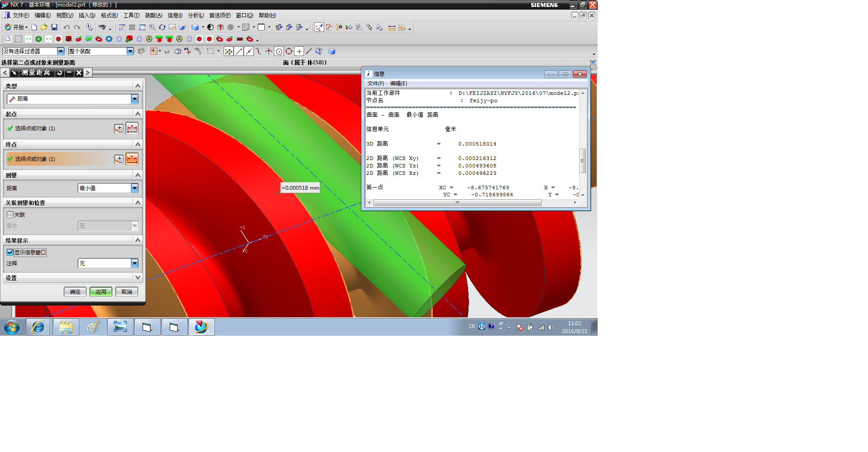Click the 0.000518 mm measurement label
This screenshot has width=868, height=452.
coord(300,188)
